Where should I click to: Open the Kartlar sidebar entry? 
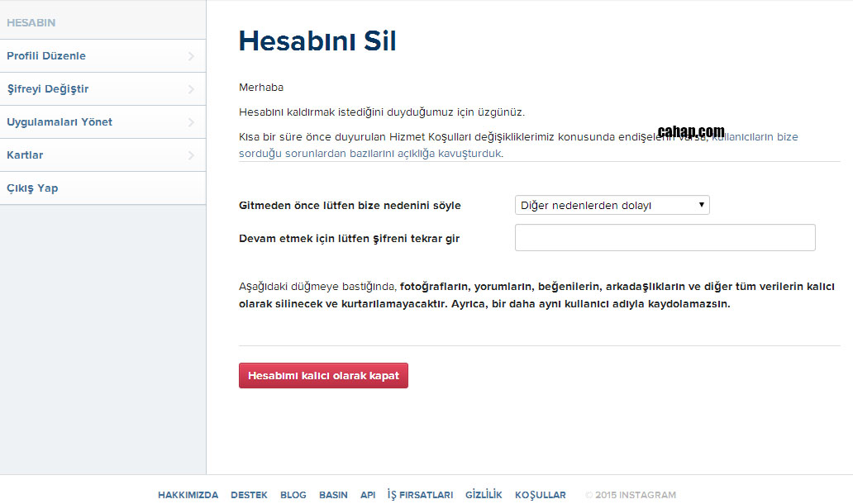25,155
